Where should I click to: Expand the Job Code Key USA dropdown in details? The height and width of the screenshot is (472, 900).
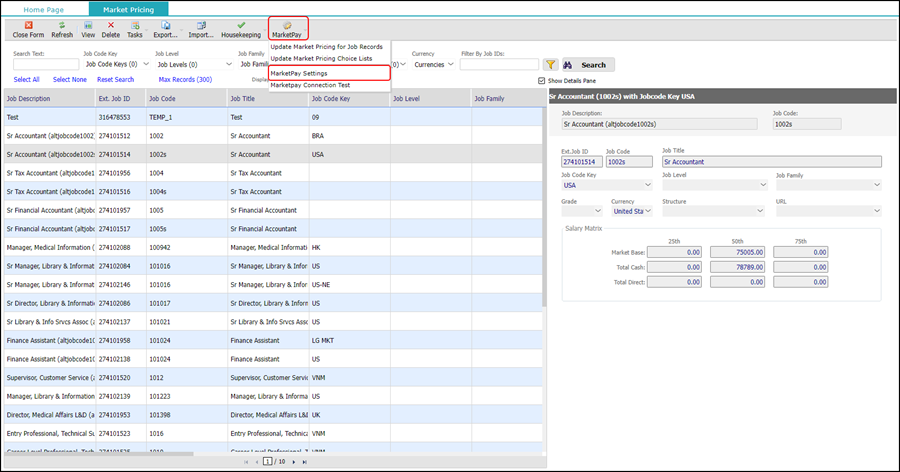tap(647, 185)
